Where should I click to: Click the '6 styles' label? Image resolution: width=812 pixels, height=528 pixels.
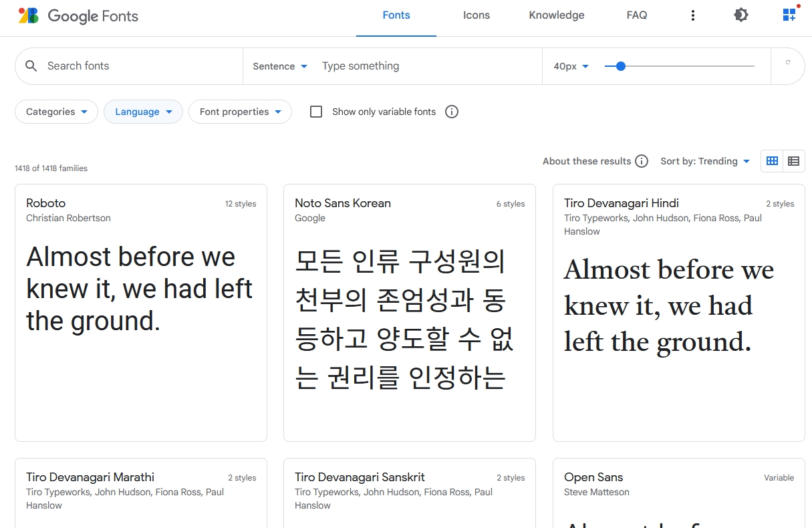click(511, 204)
